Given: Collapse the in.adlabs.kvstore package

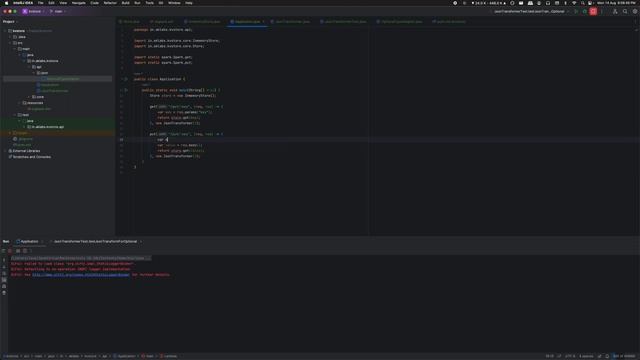Looking at the screenshot, I should coord(24,61).
